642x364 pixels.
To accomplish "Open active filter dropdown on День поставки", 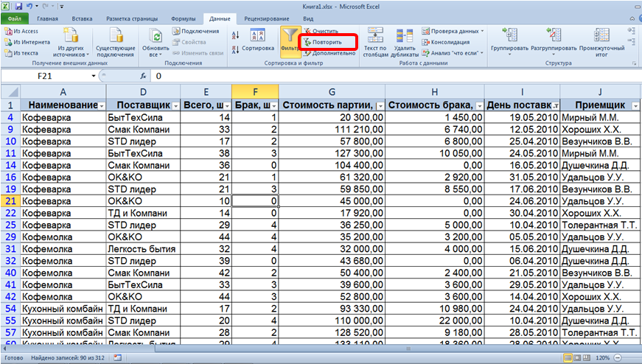I will click(554, 106).
